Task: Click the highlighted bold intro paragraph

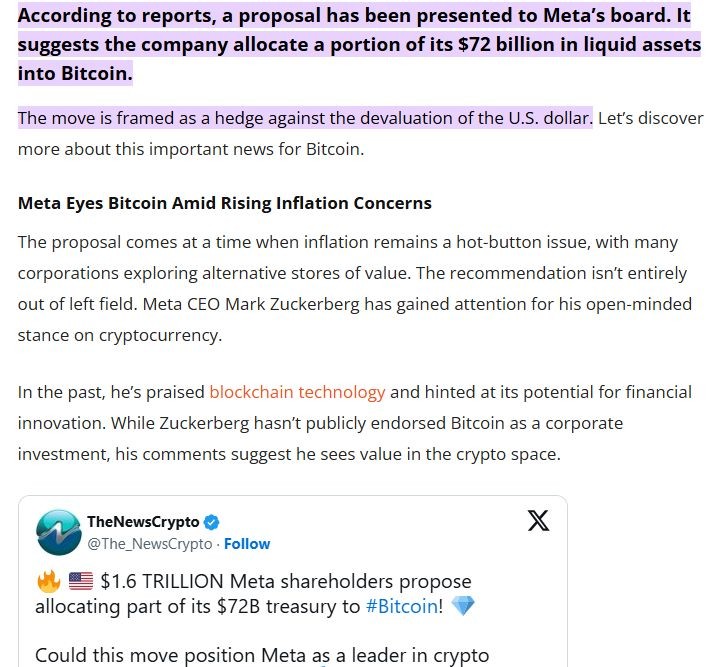Action: pos(359,44)
